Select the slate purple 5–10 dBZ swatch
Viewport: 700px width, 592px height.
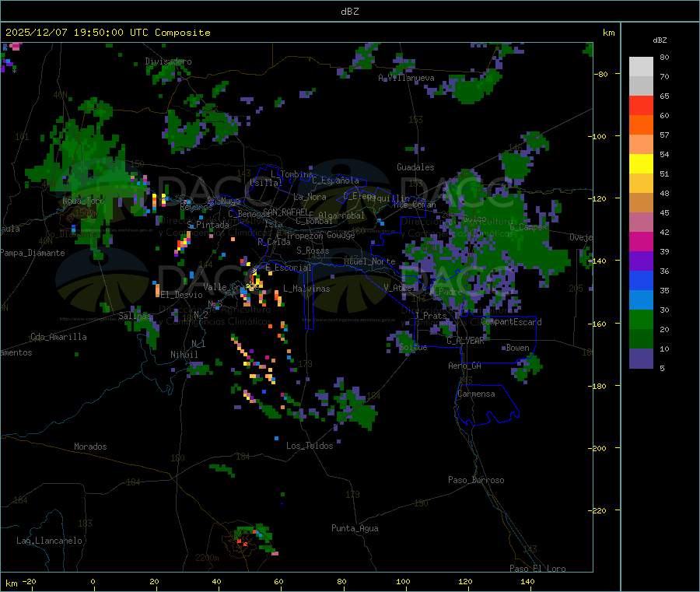pyautogui.click(x=641, y=359)
